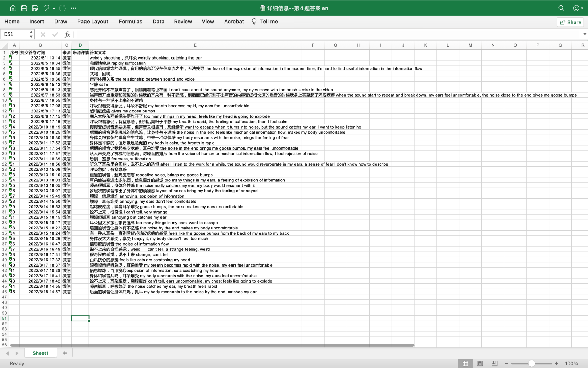The height and width of the screenshot is (368, 588).
Task: Open the search magnifier icon
Action: [561, 8]
